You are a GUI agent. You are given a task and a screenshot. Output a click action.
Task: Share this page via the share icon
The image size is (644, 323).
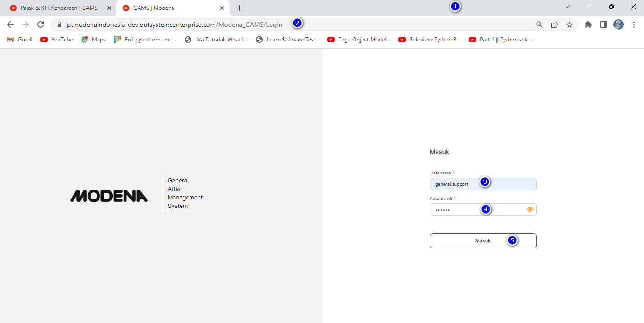554,25
